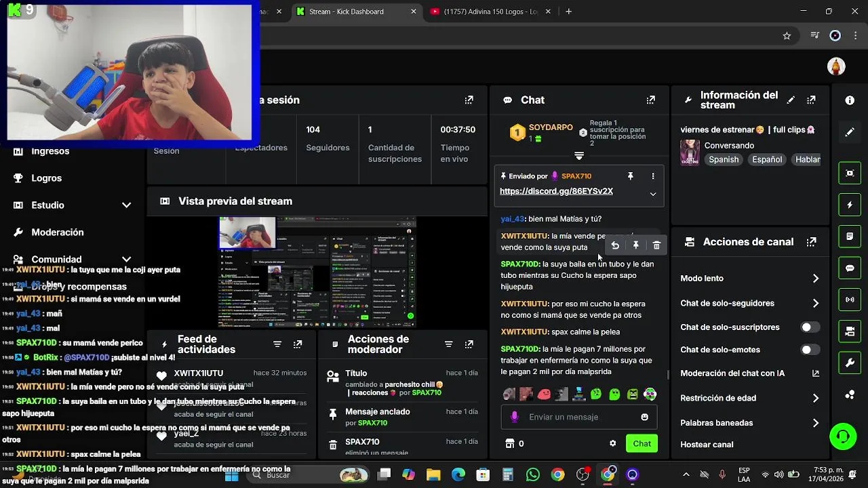Viewport: 868px width, 488px height.
Task: Open Moderación del chat con IA
Action: click(x=749, y=373)
